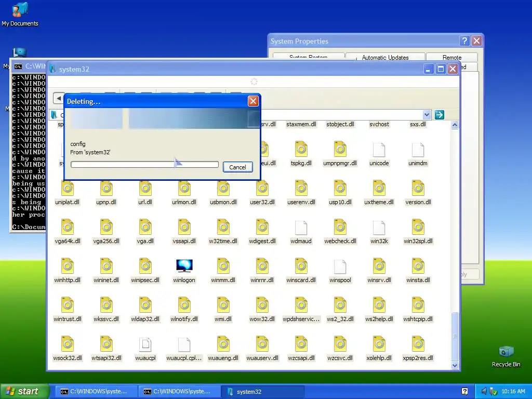Click umpnpmgr.dll file icon

(x=340, y=149)
